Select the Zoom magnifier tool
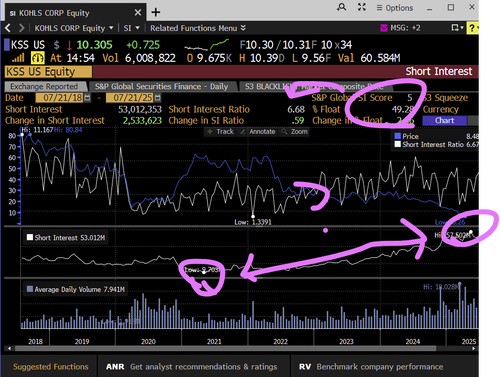Image resolution: width=500 pixels, height=377 pixels. 295,132
